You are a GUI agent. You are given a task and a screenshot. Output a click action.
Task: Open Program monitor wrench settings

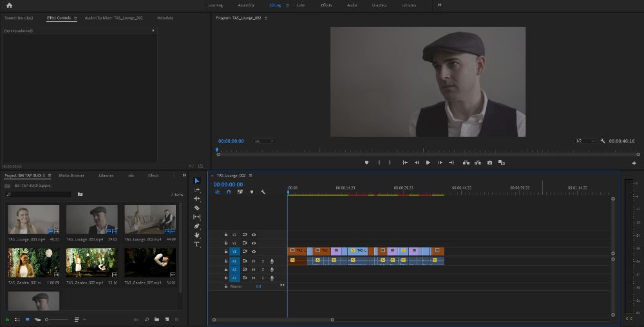603,141
